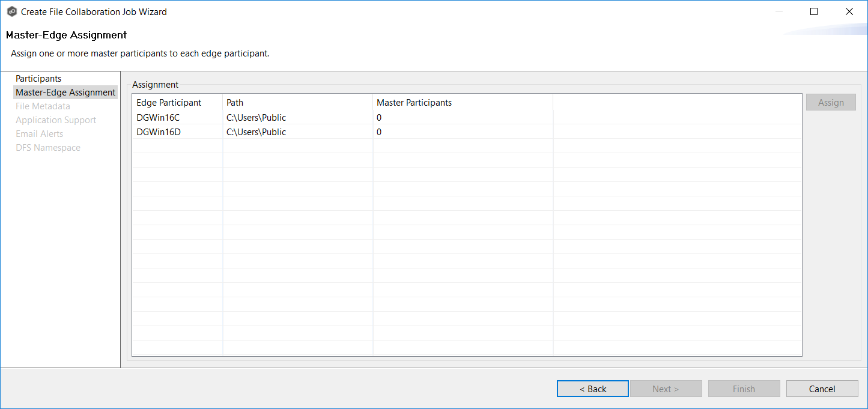Click the Finish button
Image resolution: width=868 pixels, height=409 pixels.
[x=744, y=389]
